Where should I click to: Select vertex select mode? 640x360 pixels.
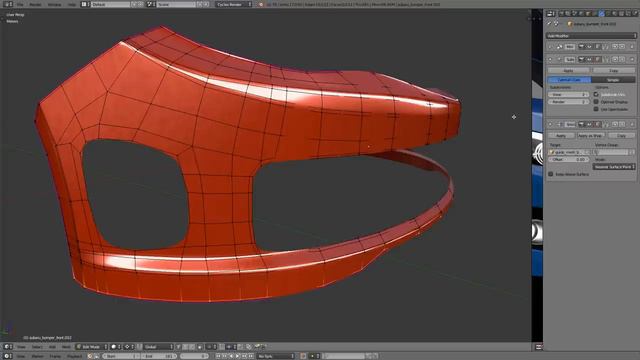pyautogui.click(x=178, y=347)
